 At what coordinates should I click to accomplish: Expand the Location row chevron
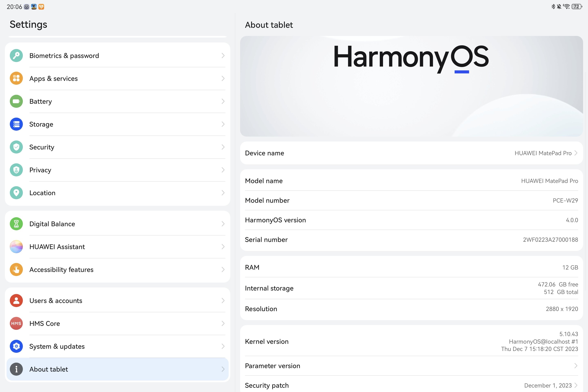223,193
